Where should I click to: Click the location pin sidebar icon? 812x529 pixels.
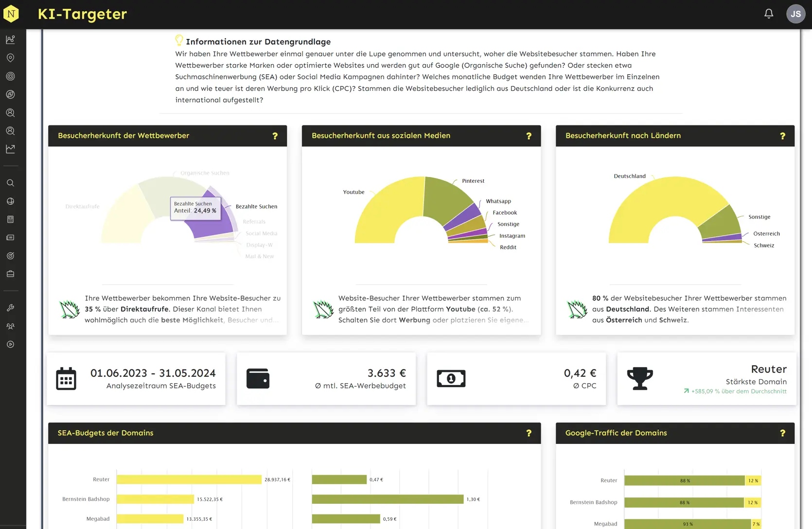tap(10, 58)
